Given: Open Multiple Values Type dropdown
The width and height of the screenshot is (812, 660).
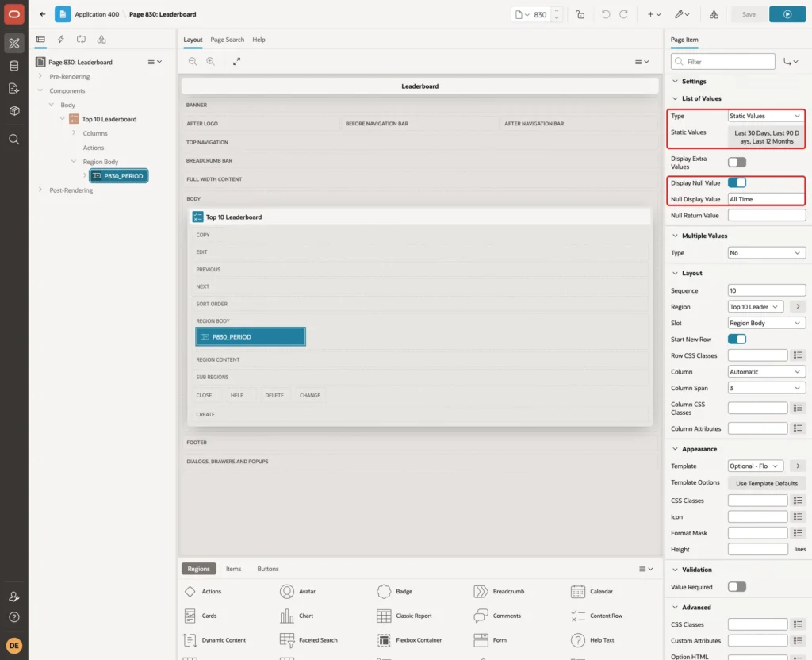Looking at the screenshot, I should [767, 253].
